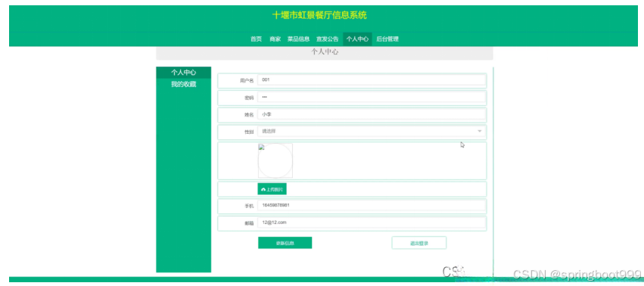Click the 邮箱 field with 12@12.com
Viewport: 644px width, 286px height.
pyautogui.click(x=372, y=222)
